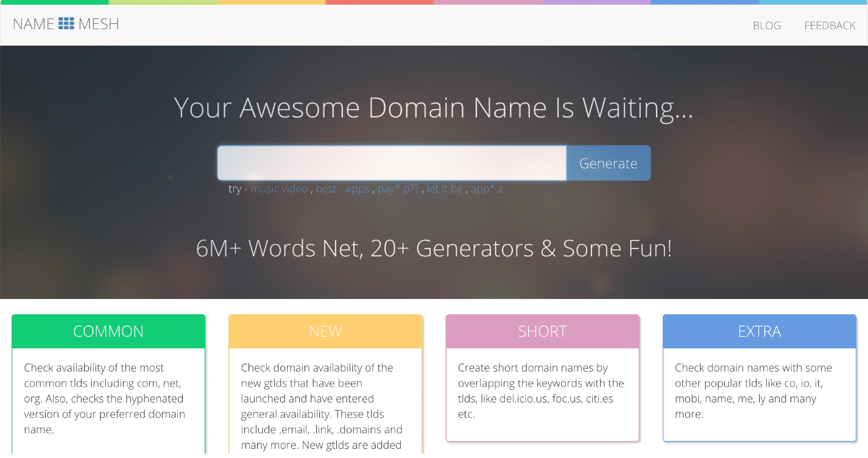Click the purple stripe at the top edge
The width and height of the screenshot is (868, 458).
(x=597, y=2)
